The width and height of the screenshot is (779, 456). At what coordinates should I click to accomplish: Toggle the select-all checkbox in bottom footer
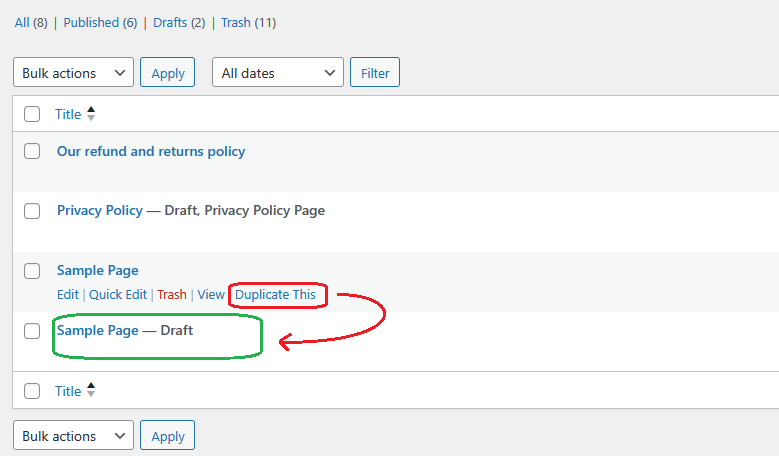32,391
